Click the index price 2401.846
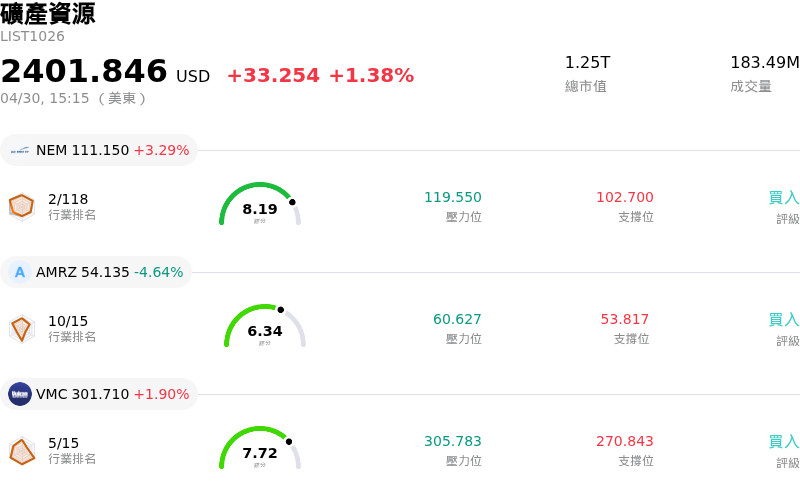The height and width of the screenshot is (488, 800). (84, 72)
